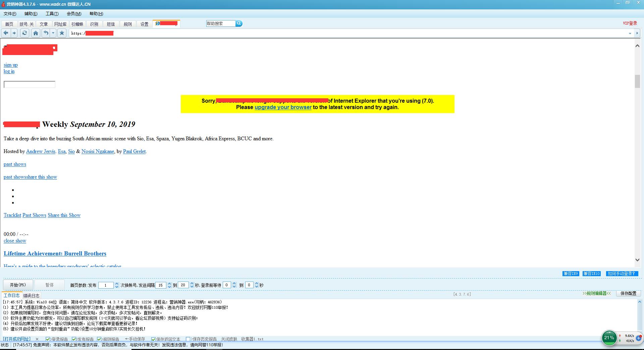Click the magnifier help search icon
The height and width of the screenshot is (350, 644).
[239, 23]
